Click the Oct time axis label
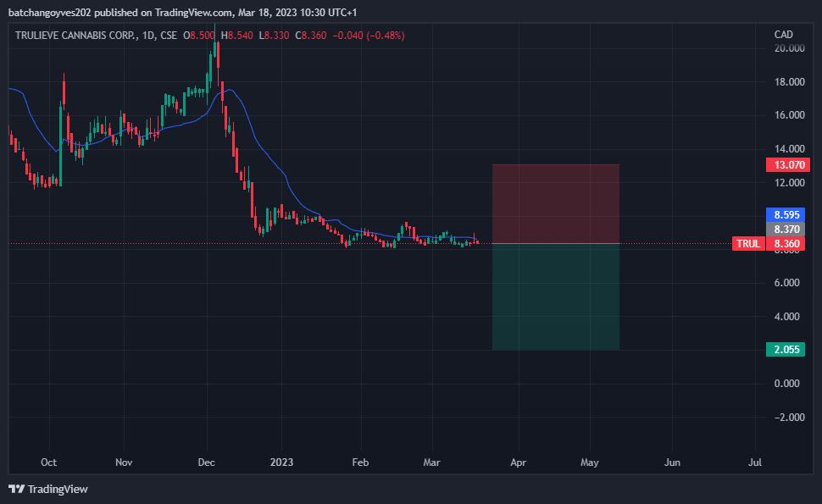 49,462
